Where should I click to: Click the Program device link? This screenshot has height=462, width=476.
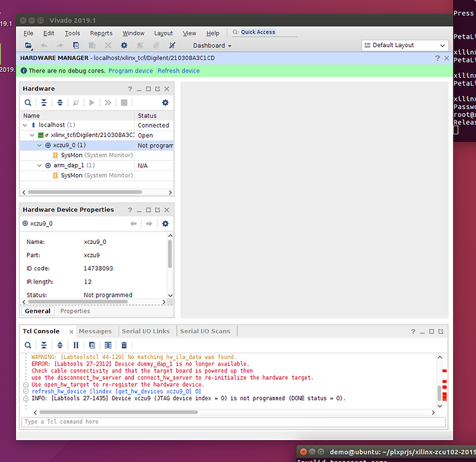tap(131, 71)
